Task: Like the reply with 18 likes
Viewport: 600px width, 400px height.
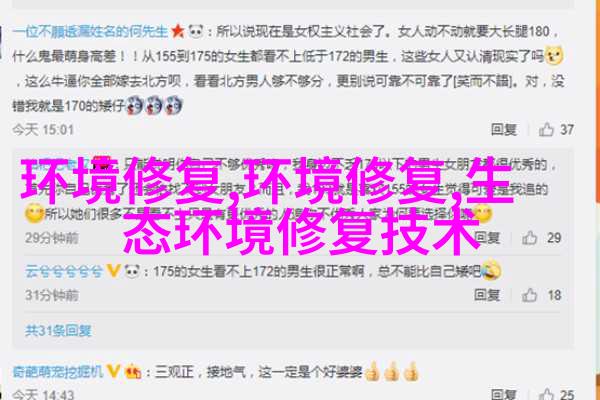Action: click(x=530, y=295)
